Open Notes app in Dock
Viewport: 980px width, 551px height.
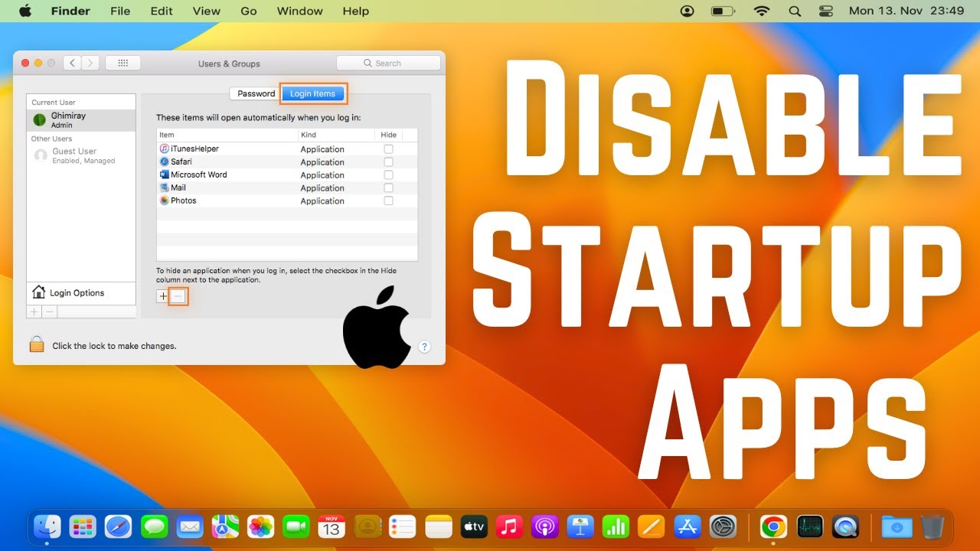click(x=439, y=527)
